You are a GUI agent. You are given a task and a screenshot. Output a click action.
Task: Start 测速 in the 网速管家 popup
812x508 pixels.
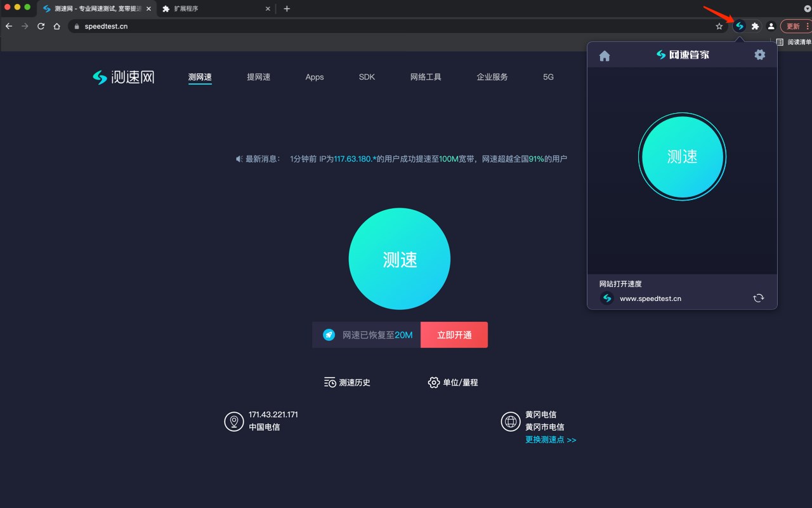click(x=682, y=157)
